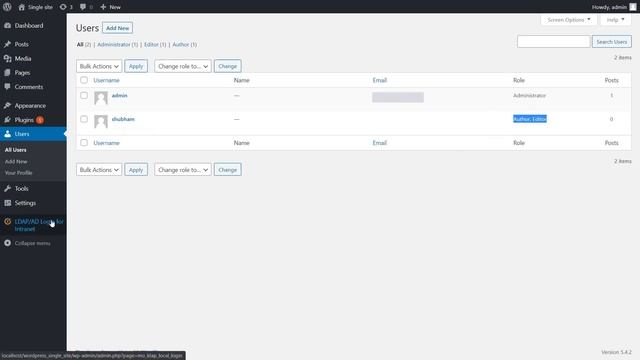Open the updates counter icon
This screenshot has height=360, width=640.
coord(66,7)
